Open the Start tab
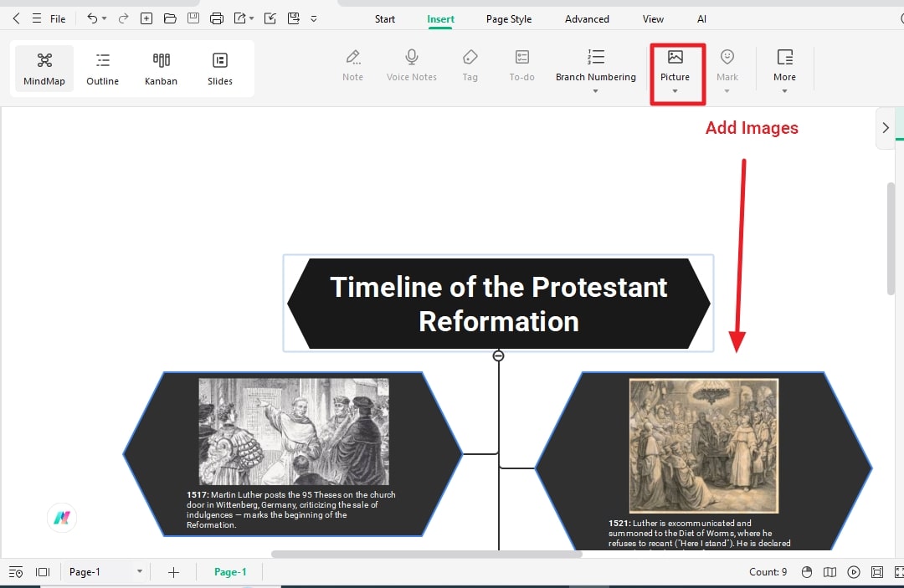This screenshot has width=904, height=588. (x=384, y=19)
